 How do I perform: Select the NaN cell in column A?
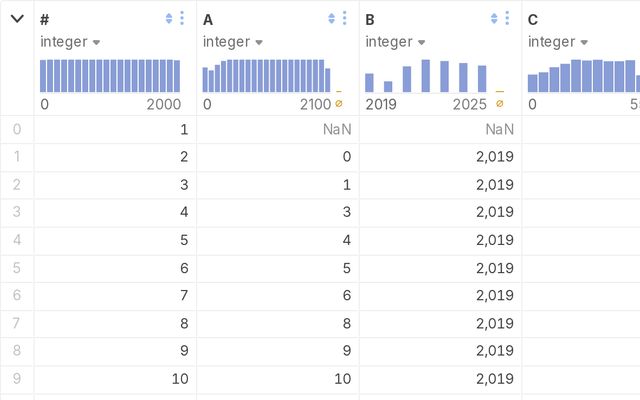(278, 129)
